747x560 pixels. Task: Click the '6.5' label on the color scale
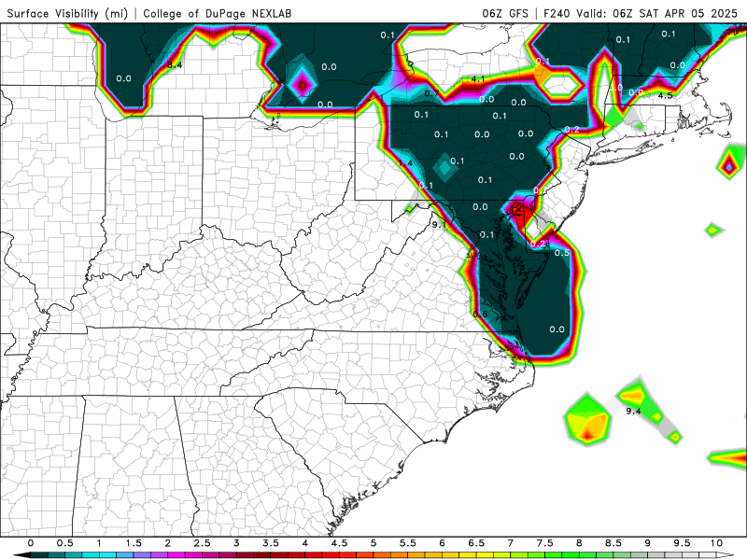[476, 543]
